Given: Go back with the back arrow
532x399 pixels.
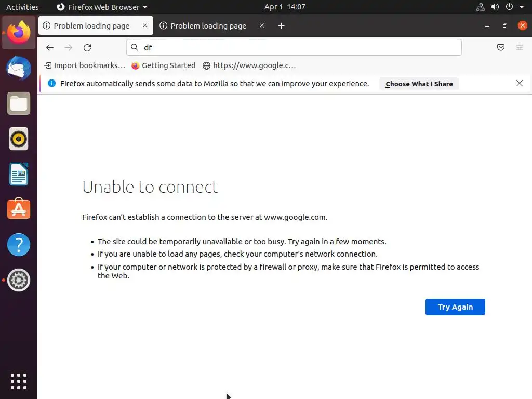Looking at the screenshot, I should click(50, 47).
